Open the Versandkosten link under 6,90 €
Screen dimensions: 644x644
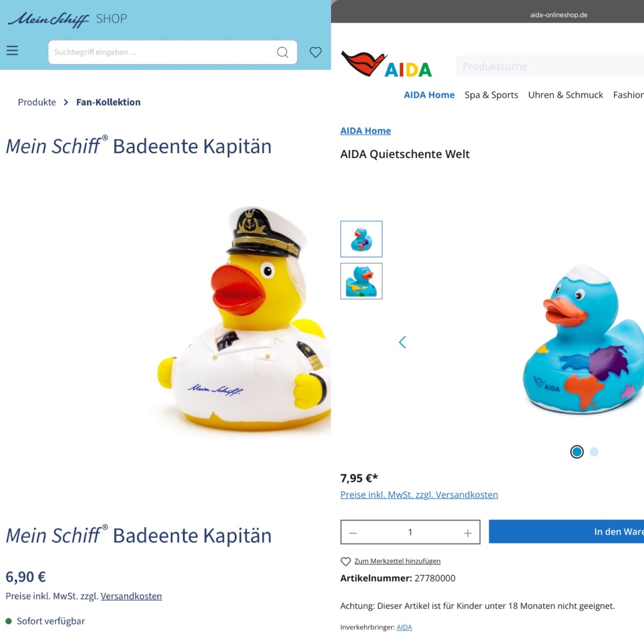[131, 596]
